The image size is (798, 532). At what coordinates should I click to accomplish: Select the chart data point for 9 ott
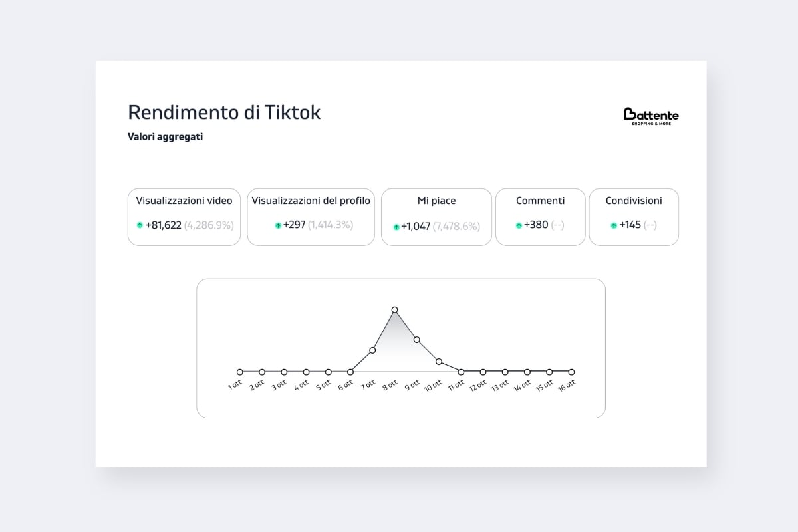coord(417,340)
